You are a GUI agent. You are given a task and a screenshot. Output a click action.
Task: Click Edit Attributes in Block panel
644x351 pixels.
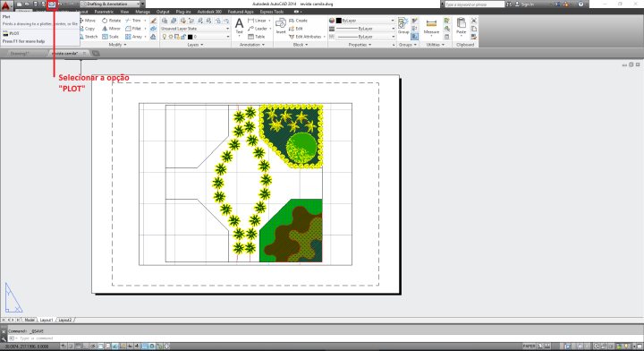click(x=305, y=37)
